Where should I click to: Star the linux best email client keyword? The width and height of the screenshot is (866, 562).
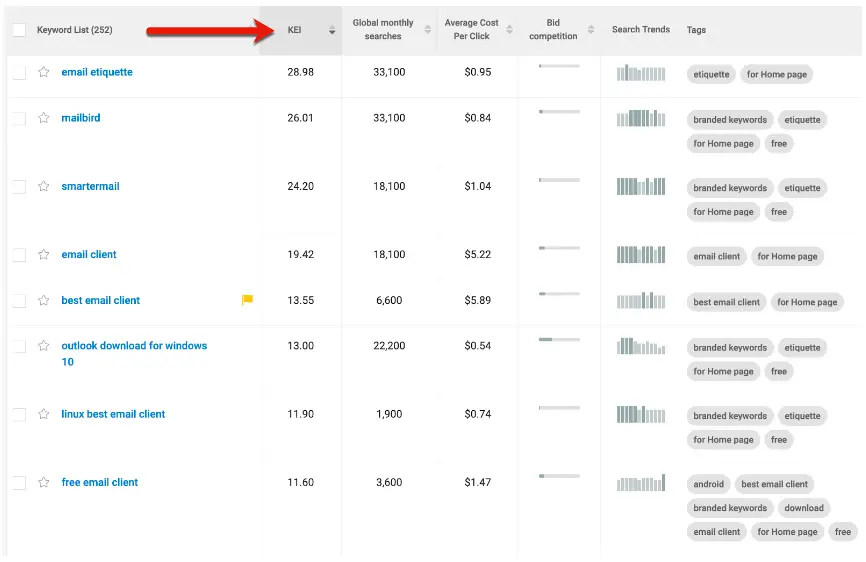pos(44,414)
